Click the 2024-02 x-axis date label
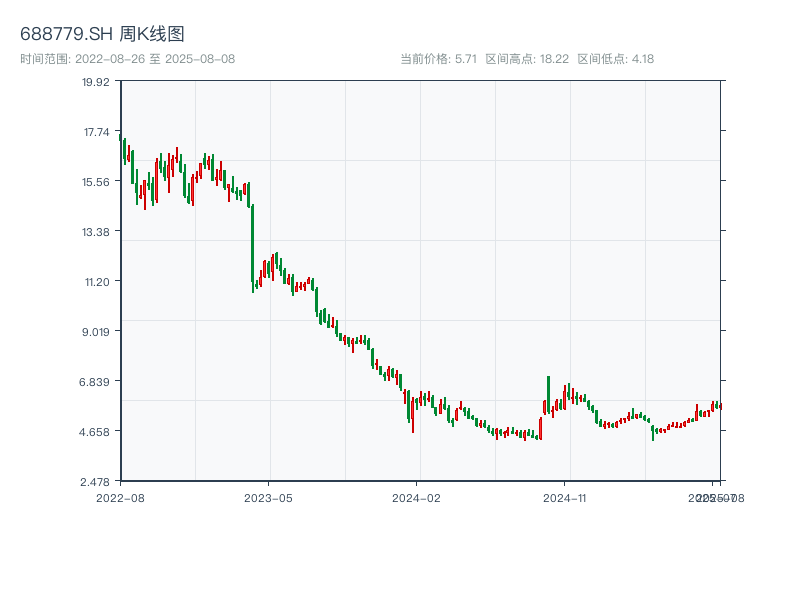The width and height of the screenshot is (800, 600). tap(417, 497)
